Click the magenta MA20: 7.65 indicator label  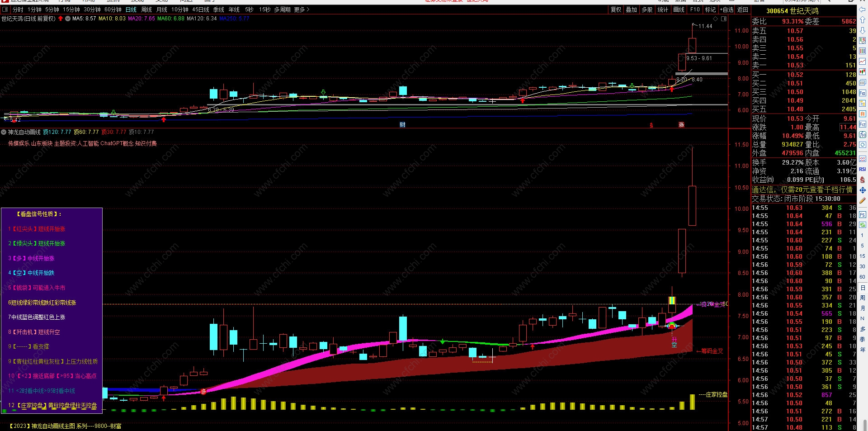(142, 19)
